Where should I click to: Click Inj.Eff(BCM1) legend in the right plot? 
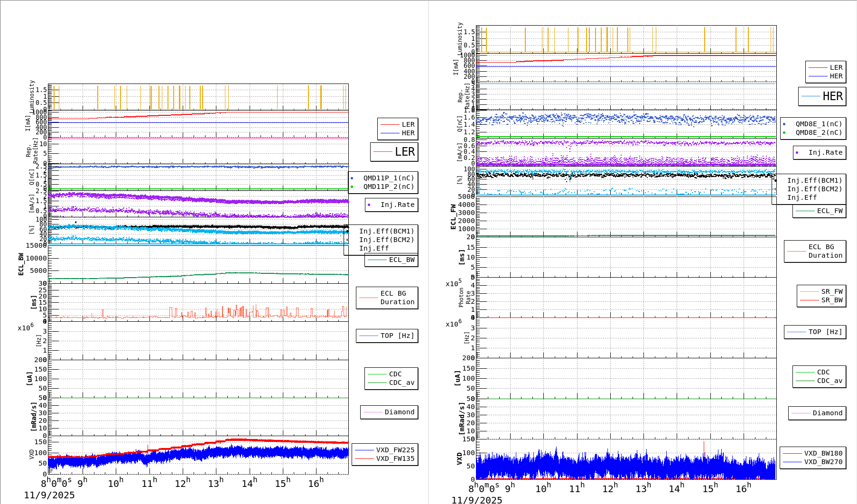(x=814, y=180)
